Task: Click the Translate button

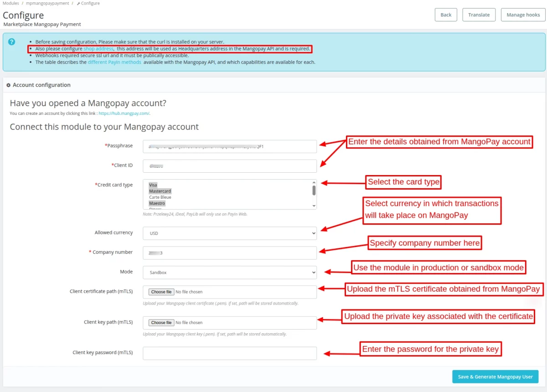Action: pos(479,15)
